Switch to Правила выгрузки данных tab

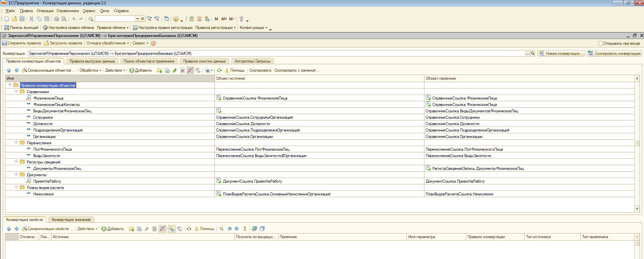tap(92, 61)
